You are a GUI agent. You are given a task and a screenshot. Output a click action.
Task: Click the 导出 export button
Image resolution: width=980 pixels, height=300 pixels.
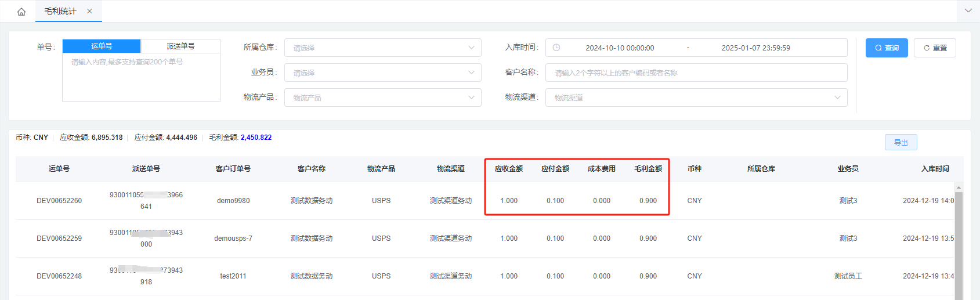(x=901, y=142)
